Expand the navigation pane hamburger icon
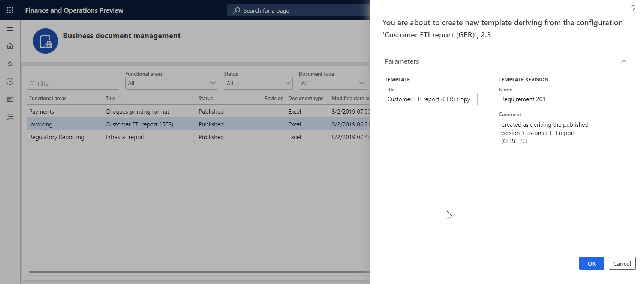This screenshot has width=644, height=284. [x=10, y=29]
